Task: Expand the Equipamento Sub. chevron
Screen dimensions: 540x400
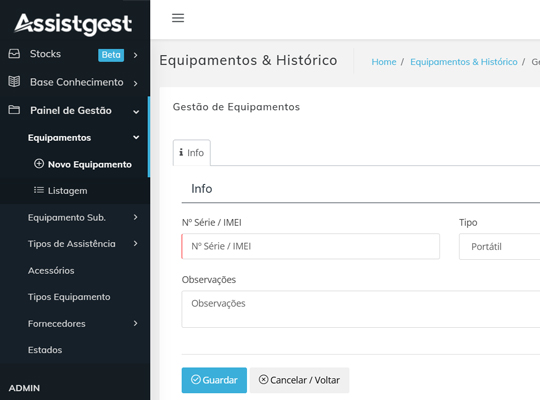Action: click(136, 217)
